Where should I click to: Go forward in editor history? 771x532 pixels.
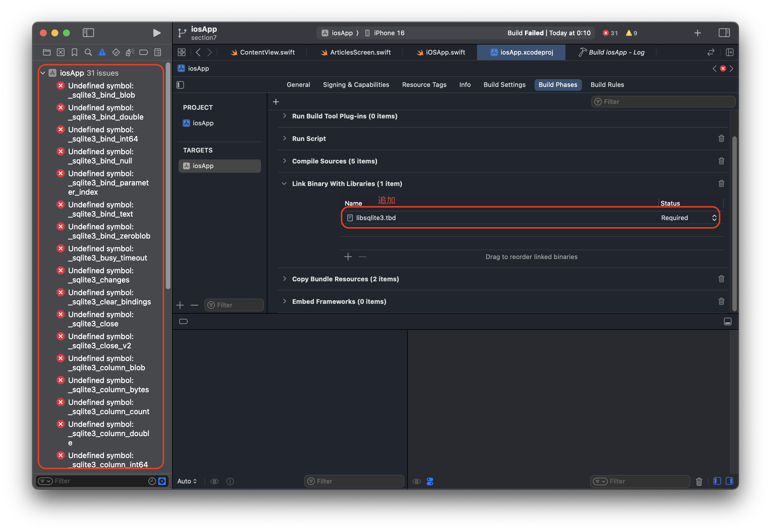(x=209, y=52)
